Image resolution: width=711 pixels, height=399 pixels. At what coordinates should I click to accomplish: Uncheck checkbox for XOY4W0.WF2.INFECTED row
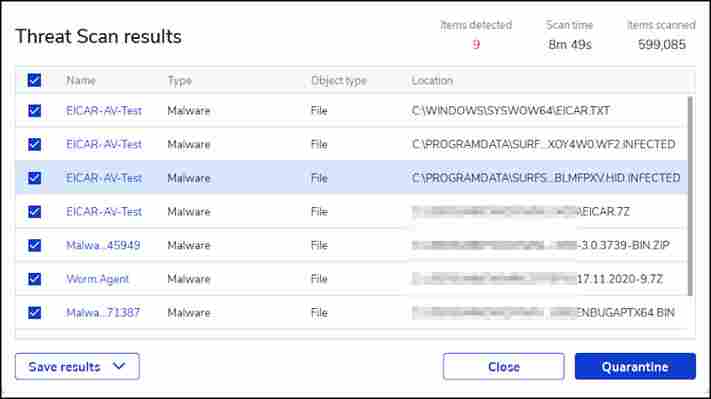tap(34, 144)
